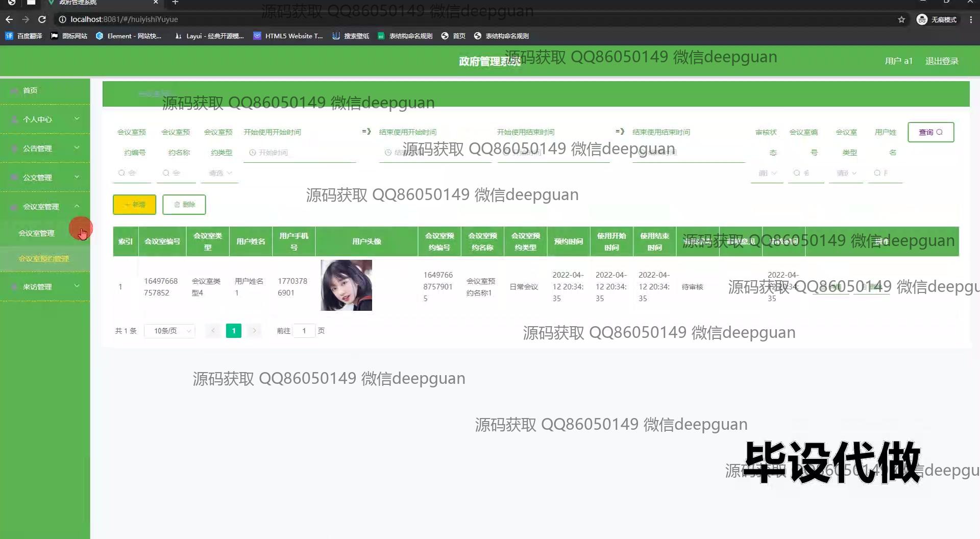Select 会议室预约管理 submenu item
The height and width of the screenshot is (539, 980).
[x=43, y=259]
